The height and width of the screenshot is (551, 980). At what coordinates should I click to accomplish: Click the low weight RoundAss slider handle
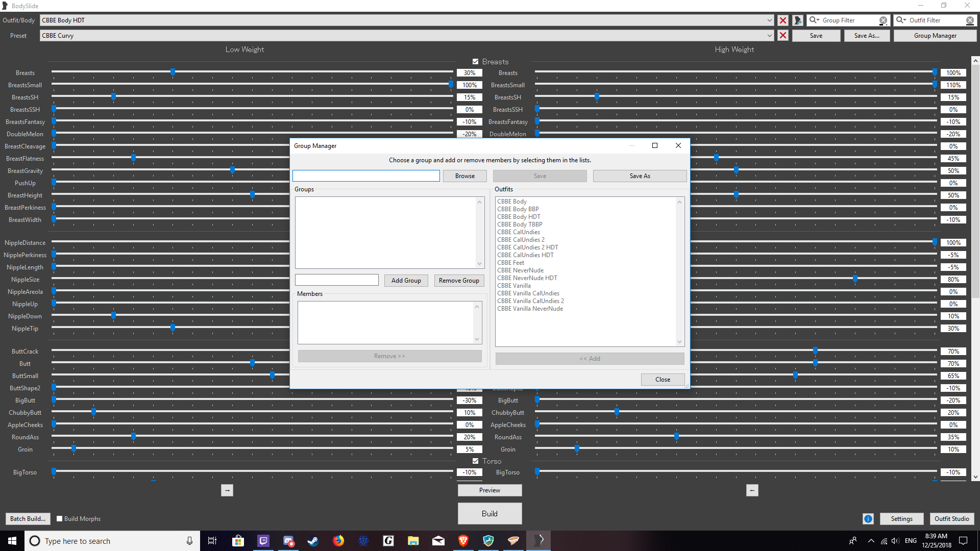click(x=133, y=436)
